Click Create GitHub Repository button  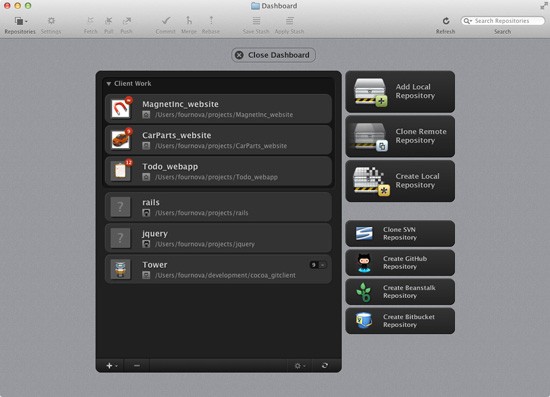pos(400,263)
